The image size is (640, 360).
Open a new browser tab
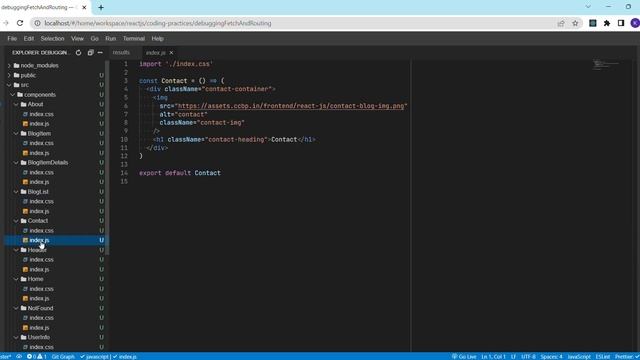[x=101, y=7]
